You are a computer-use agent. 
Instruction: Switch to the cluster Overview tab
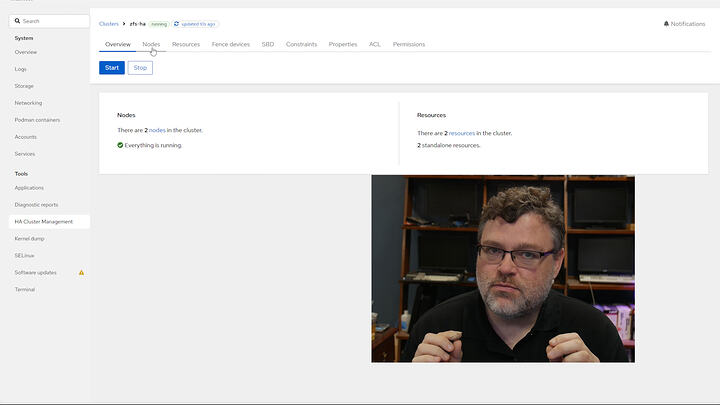[118, 45]
